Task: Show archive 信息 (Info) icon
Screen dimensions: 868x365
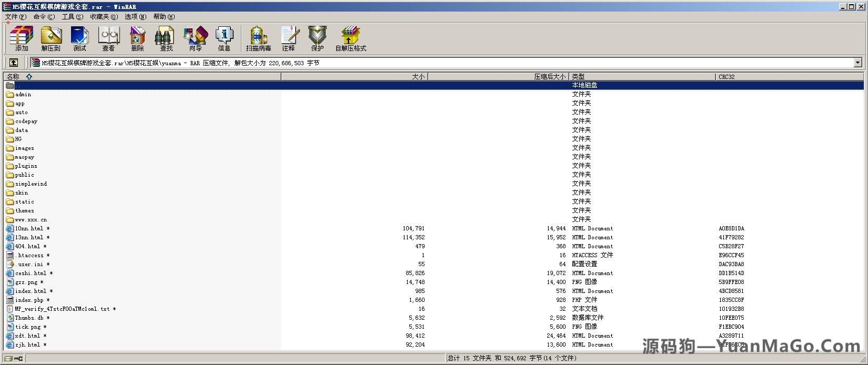Action: point(224,38)
